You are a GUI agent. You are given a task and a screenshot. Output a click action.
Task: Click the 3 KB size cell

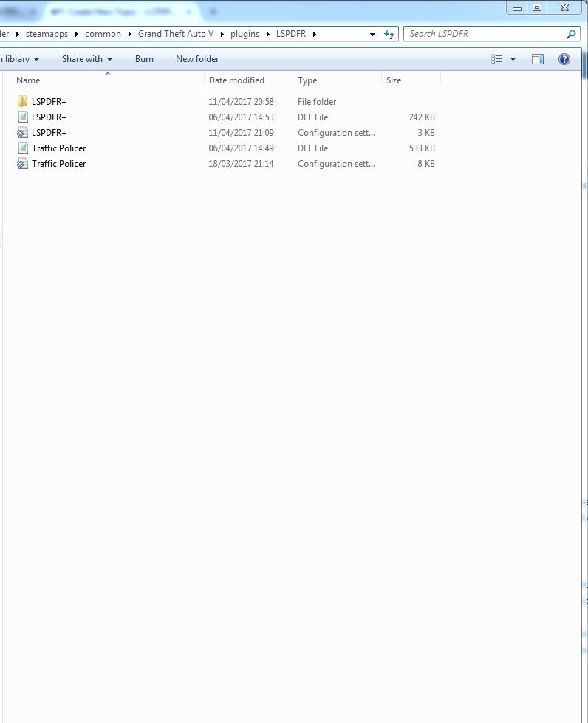pyautogui.click(x=426, y=133)
